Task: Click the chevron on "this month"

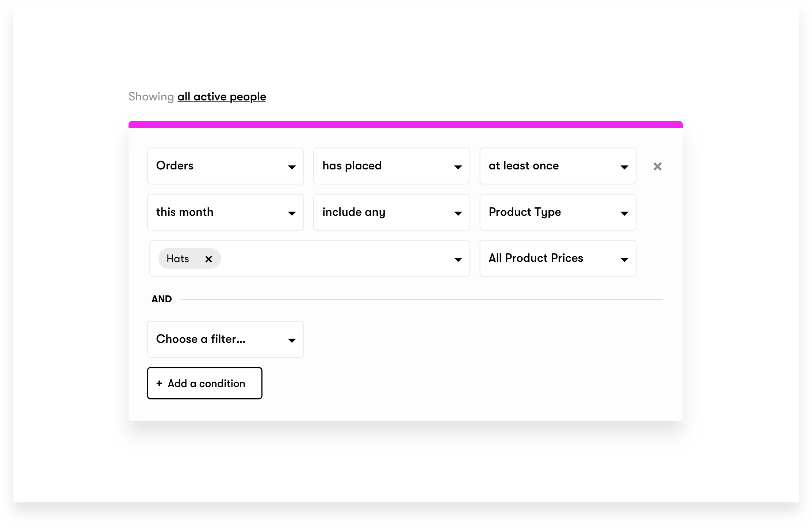Action: pos(292,213)
